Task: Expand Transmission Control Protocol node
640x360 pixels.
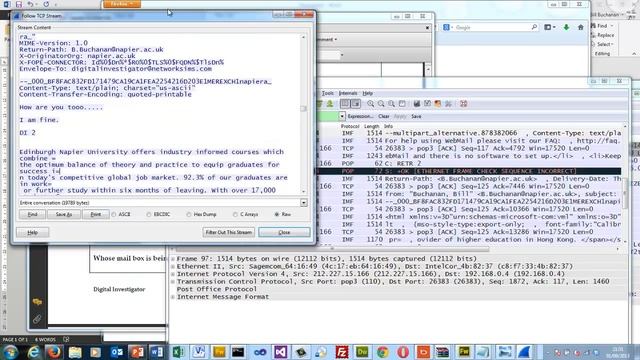Action: pyautogui.click(x=173, y=282)
